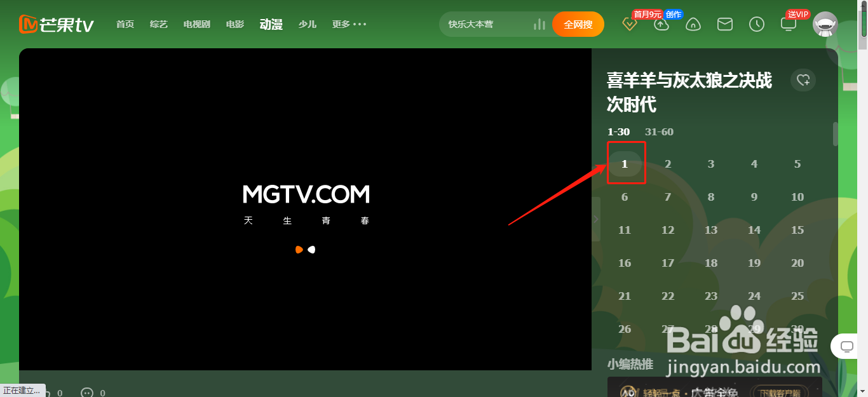The width and height of the screenshot is (868, 397).
Task: Click the episode list scrollbar thumb
Action: (x=836, y=134)
